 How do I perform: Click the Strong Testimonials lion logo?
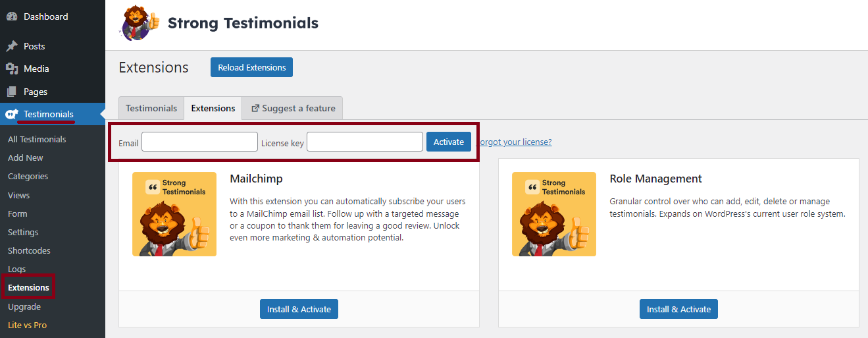tap(140, 23)
